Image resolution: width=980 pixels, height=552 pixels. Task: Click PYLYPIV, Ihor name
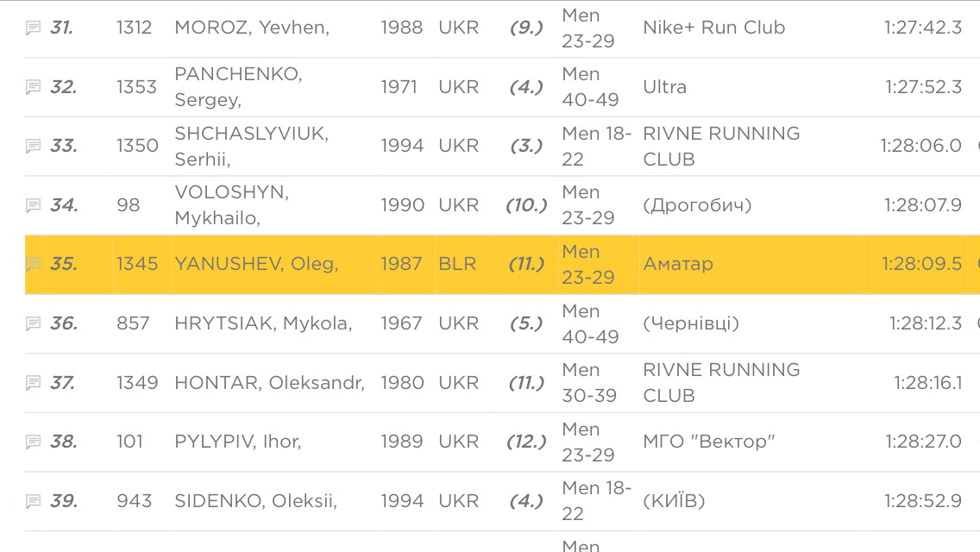(237, 442)
